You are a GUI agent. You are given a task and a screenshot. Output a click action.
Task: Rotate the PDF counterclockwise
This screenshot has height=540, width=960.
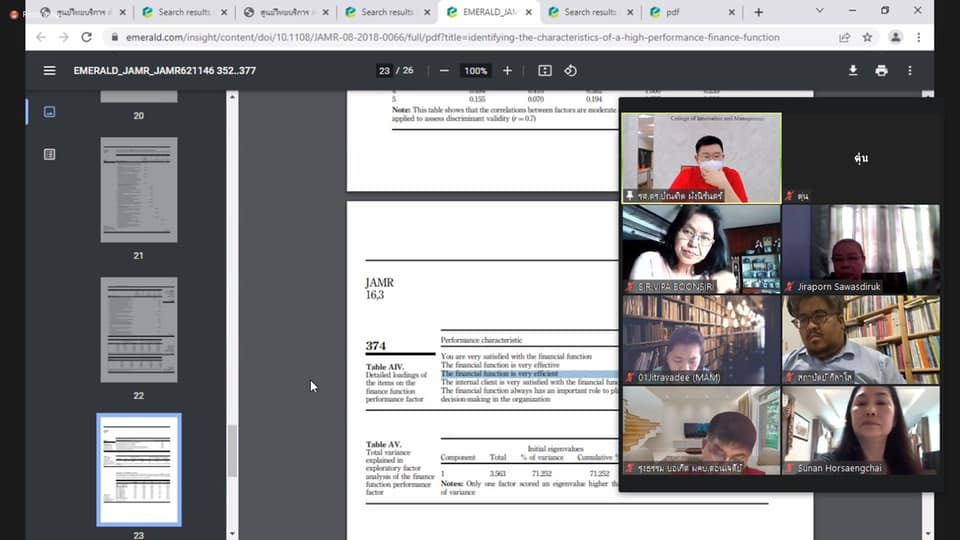coord(570,71)
